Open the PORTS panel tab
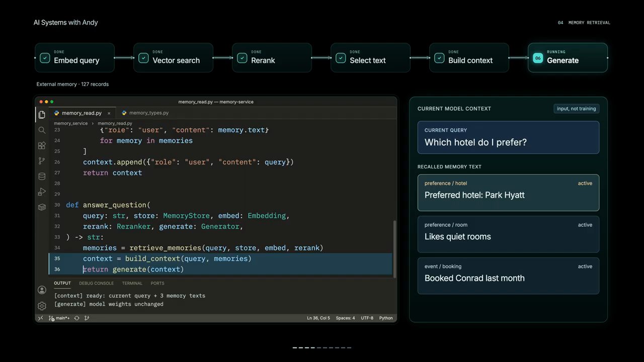The width and height of the screenshot is (644, 362). (x=157, y=283)
